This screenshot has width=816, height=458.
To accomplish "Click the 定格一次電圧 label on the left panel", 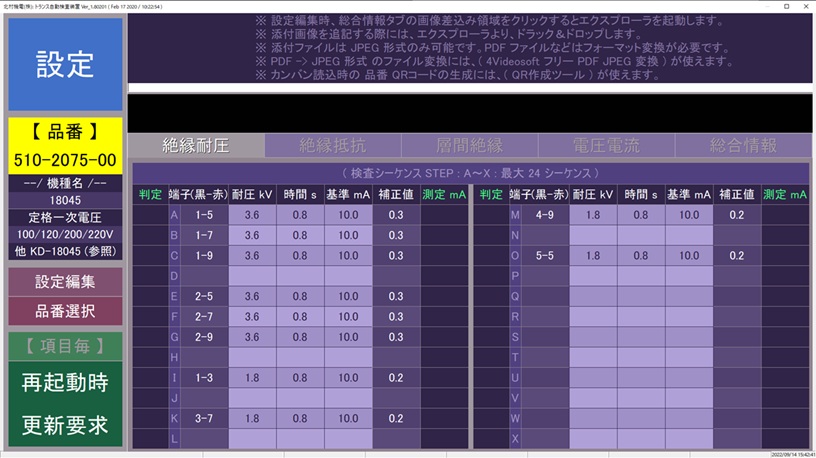I will pos(65,217).
